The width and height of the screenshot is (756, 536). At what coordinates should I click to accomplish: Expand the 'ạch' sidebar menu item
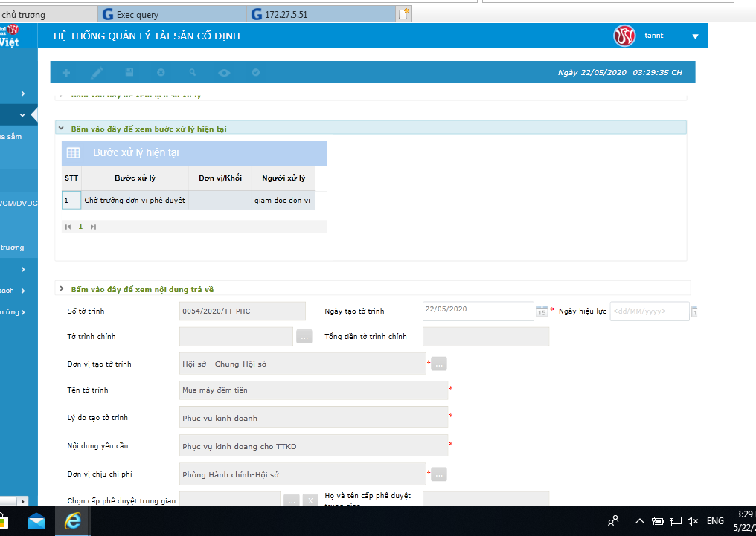(x=13, y=291)
